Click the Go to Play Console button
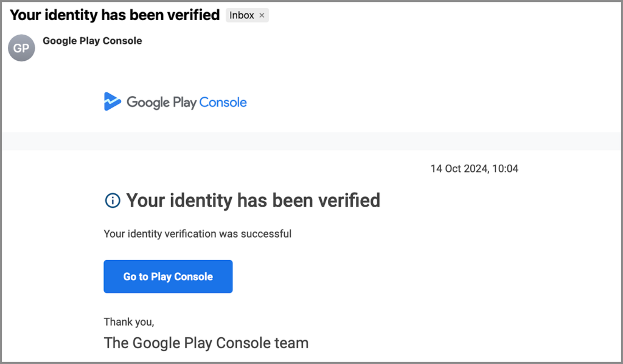623x364 pixels. [168, 276]
